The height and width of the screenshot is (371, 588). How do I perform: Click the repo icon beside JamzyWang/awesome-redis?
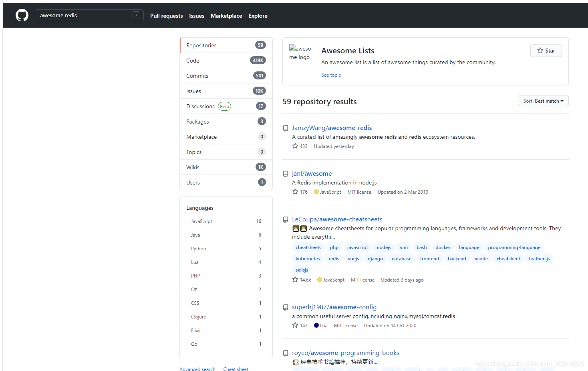[x=286, y=128]
